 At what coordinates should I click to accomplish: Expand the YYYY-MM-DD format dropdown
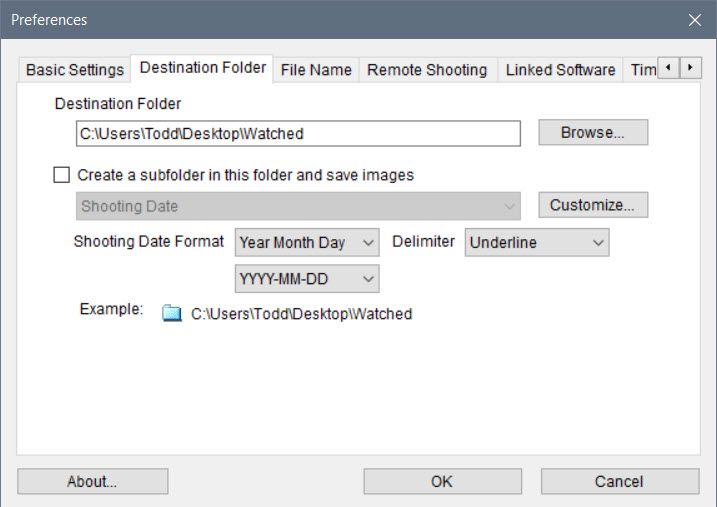tap(307, 279)
